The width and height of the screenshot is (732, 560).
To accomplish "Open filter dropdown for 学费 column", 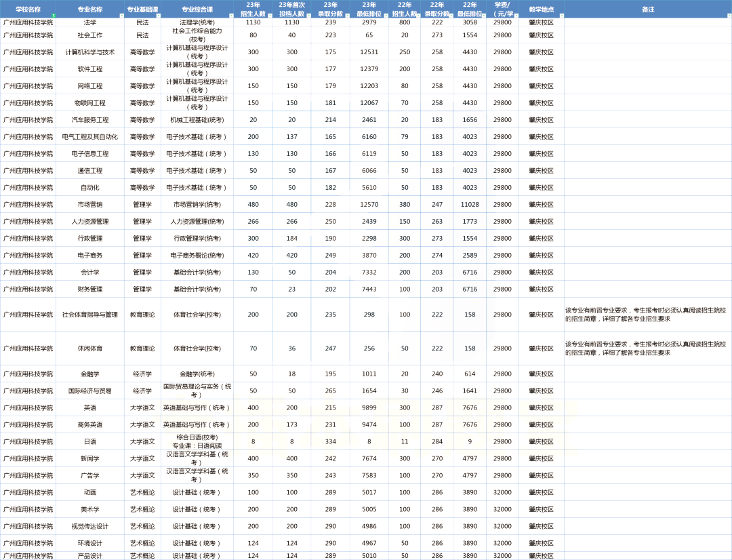I will (x=516, y=16).
